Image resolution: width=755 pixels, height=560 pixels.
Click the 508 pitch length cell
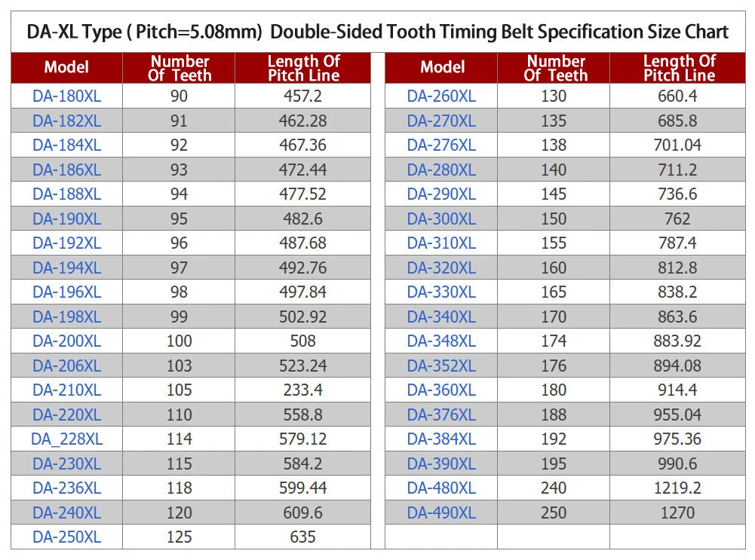pos(303,341)
